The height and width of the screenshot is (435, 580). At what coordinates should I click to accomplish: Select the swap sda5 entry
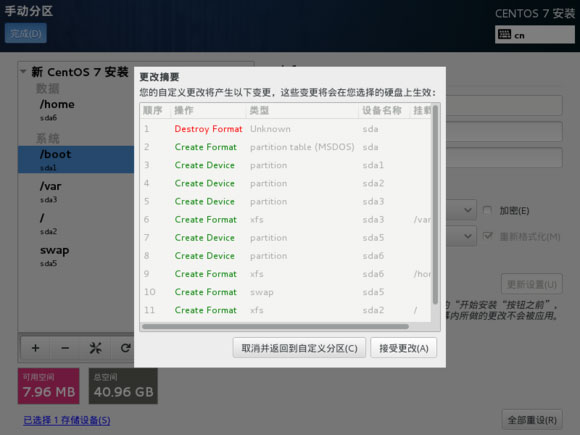(x=76, y=256)
